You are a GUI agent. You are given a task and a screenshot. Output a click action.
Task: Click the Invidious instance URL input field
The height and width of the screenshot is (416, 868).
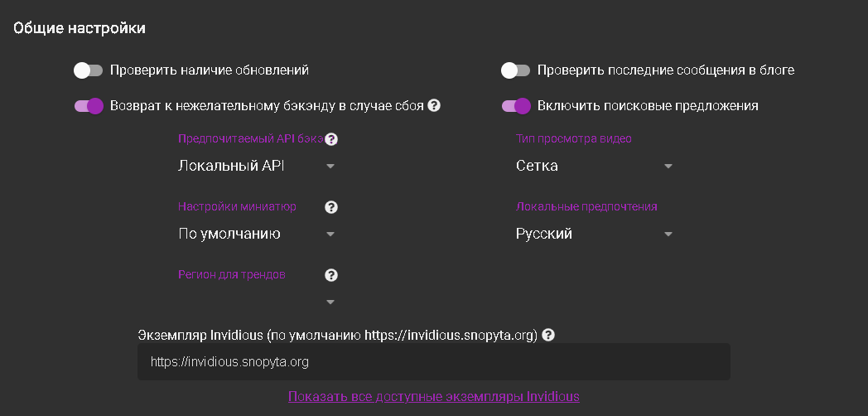(433, 362)
